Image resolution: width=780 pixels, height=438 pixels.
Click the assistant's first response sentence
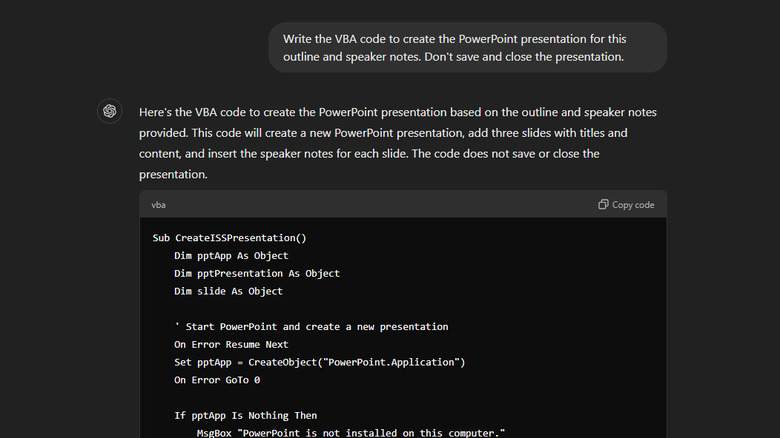tap(397, 112)
